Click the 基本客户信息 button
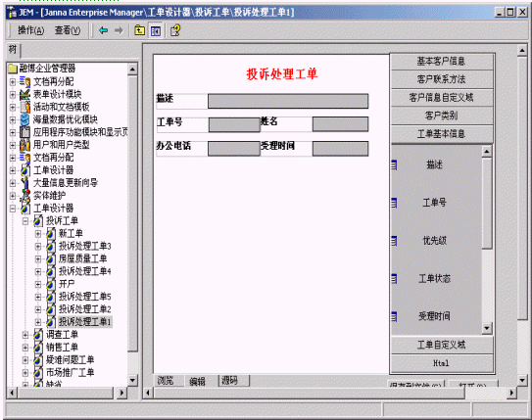The width and height of the screenshot is (532, 420). click(441, 62)
